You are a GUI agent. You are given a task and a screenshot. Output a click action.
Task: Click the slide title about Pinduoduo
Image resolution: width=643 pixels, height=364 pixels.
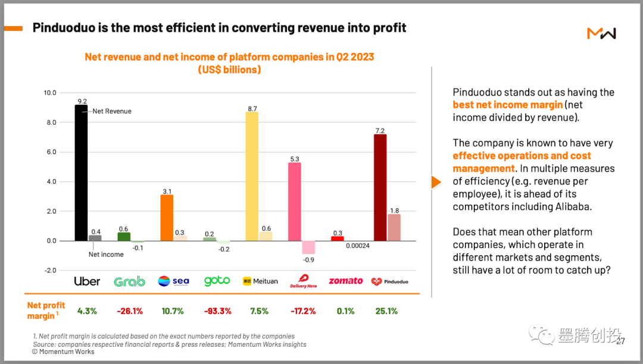(x=219, y=28)
